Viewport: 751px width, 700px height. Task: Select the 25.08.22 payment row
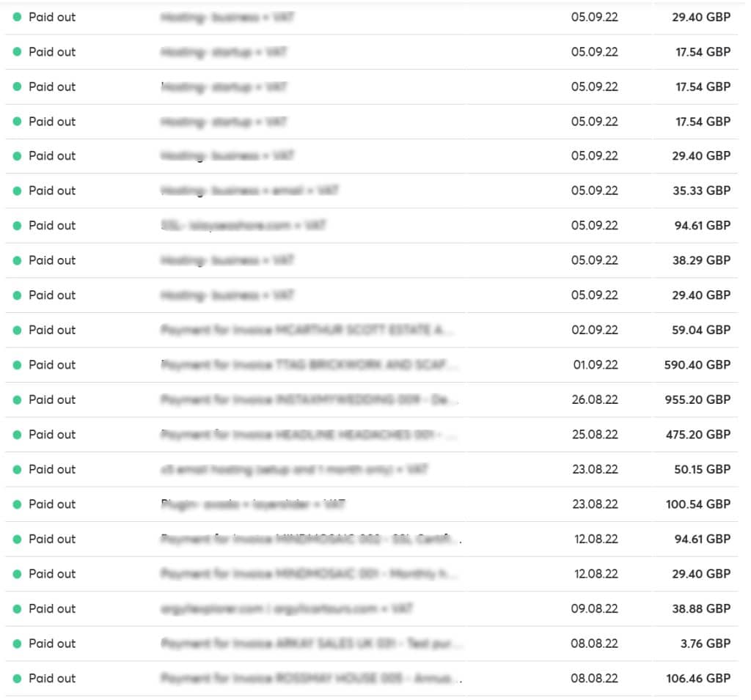pyautogui.click(x=372, y=435)
